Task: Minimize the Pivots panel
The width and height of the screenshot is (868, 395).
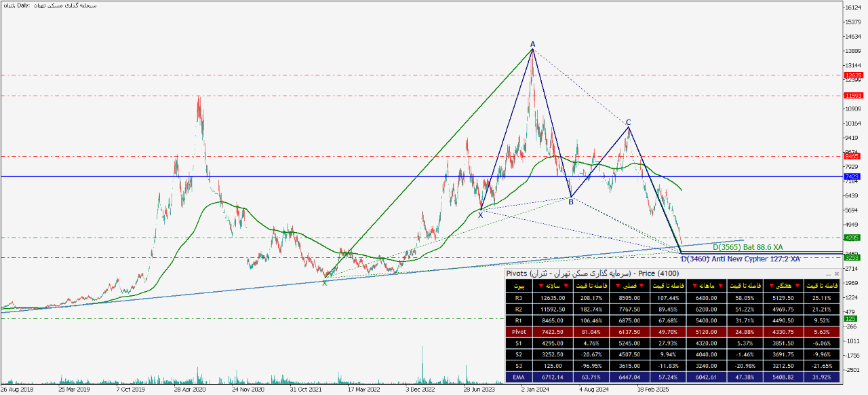Action: [827, 274]
